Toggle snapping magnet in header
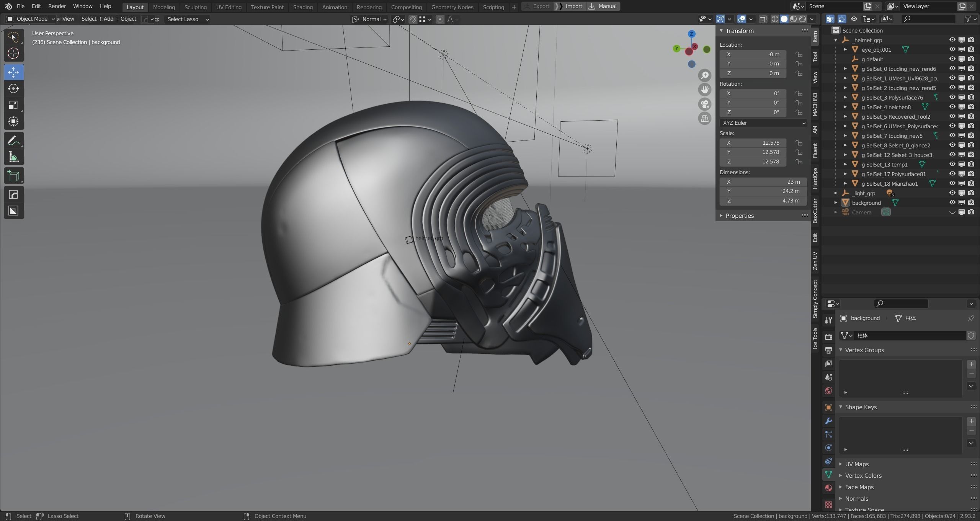Viewport: 980px width, 521px height. click(413, 19)
